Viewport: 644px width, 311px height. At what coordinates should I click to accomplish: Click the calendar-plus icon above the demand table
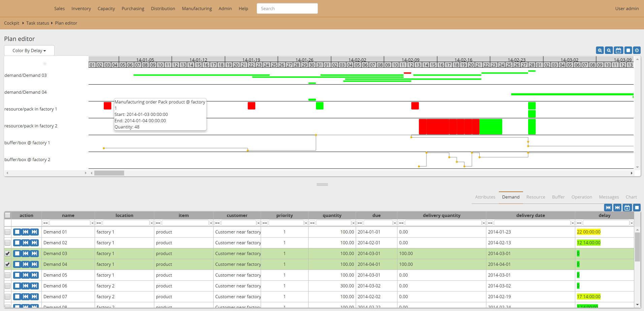pos(627,208)
